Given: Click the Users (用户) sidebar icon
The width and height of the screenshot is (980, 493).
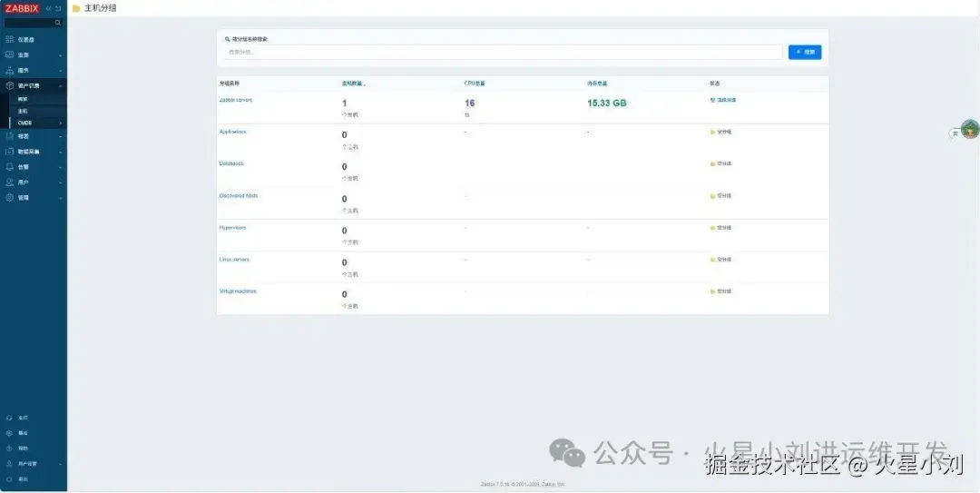Looking at the screenshot, I should (x=9, y=182).
